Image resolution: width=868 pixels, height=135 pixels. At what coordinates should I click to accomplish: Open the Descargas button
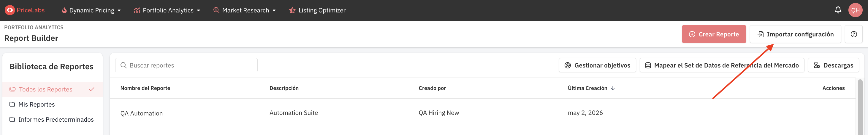point(833,65)
